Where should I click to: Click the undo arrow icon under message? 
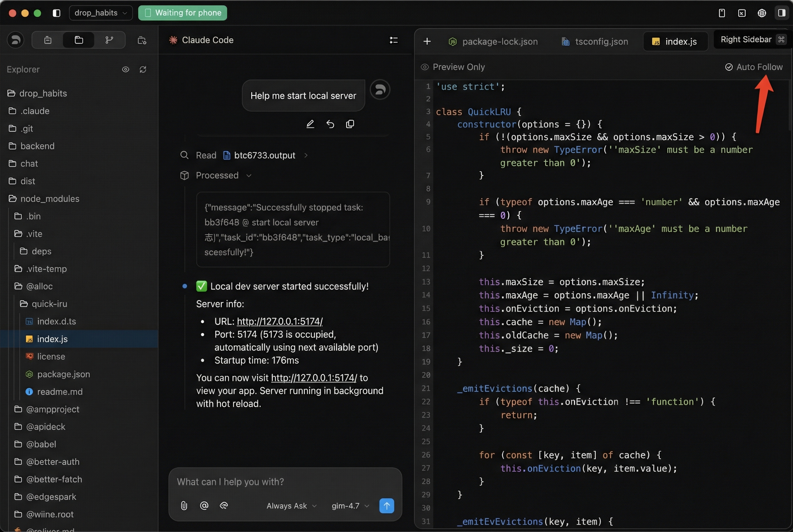click(330, 124)
